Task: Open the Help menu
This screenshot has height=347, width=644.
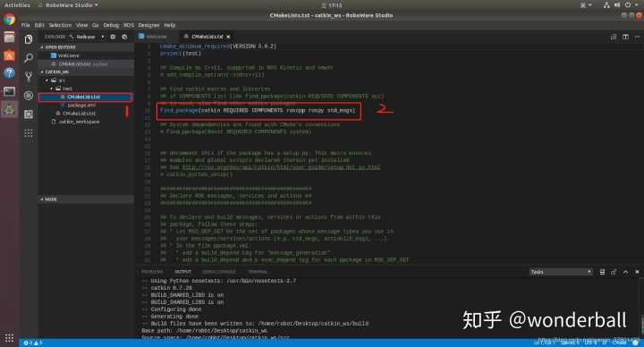Action: pos(170,25)
